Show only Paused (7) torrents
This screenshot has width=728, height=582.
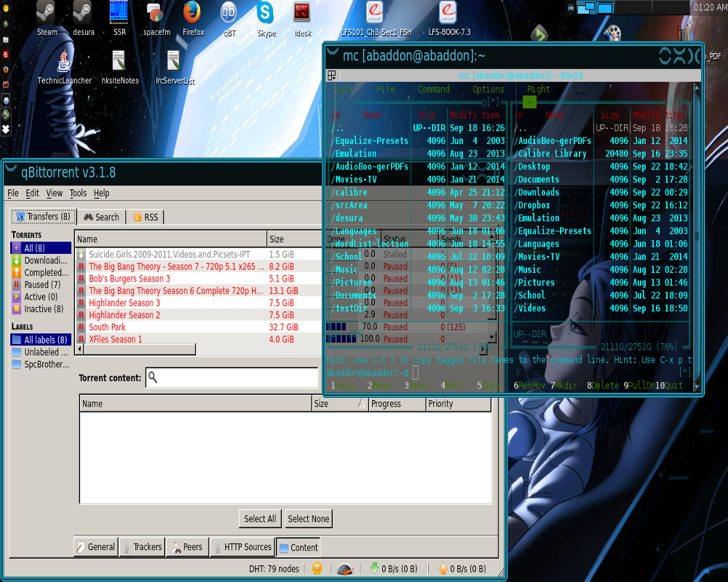[41, 284]
